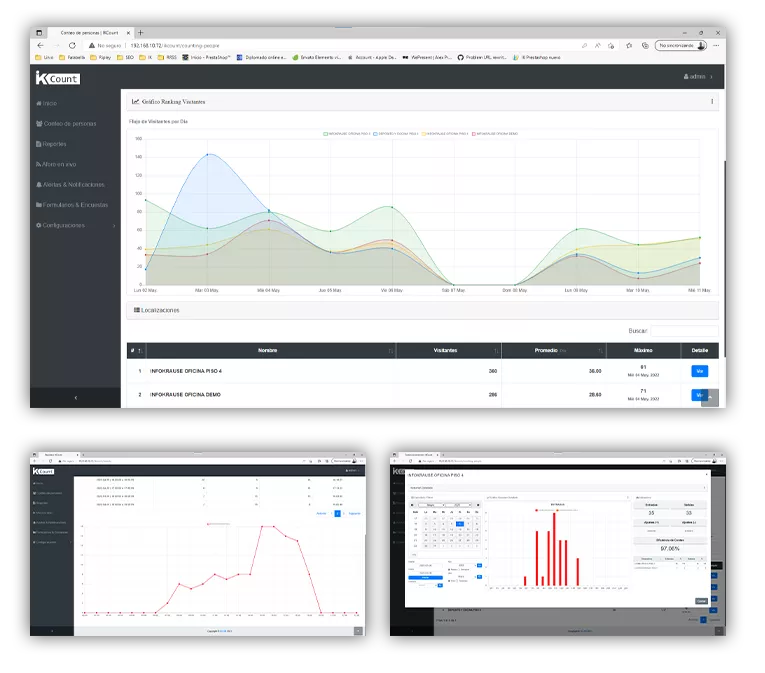Viewport: 765px width, 673px height.
Task: Open the chart panel three-dot options menu
Action: pyautogui.click(x=712, y=101)
